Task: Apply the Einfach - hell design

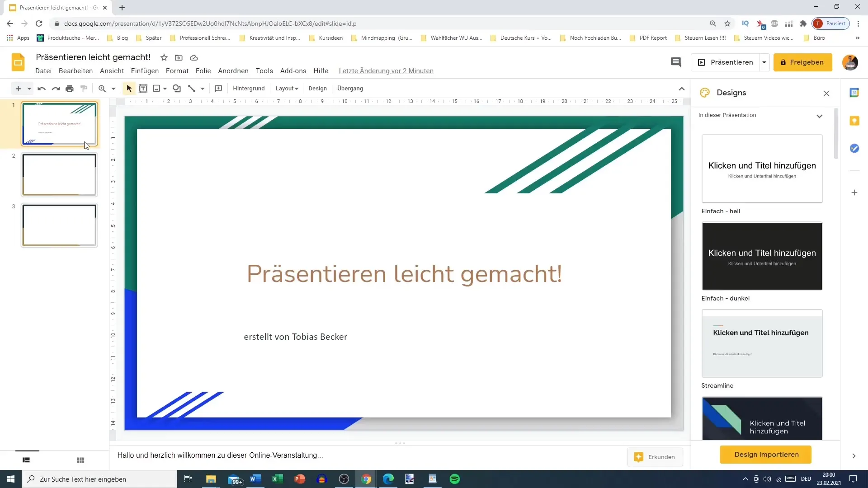Action: point(762,169)
